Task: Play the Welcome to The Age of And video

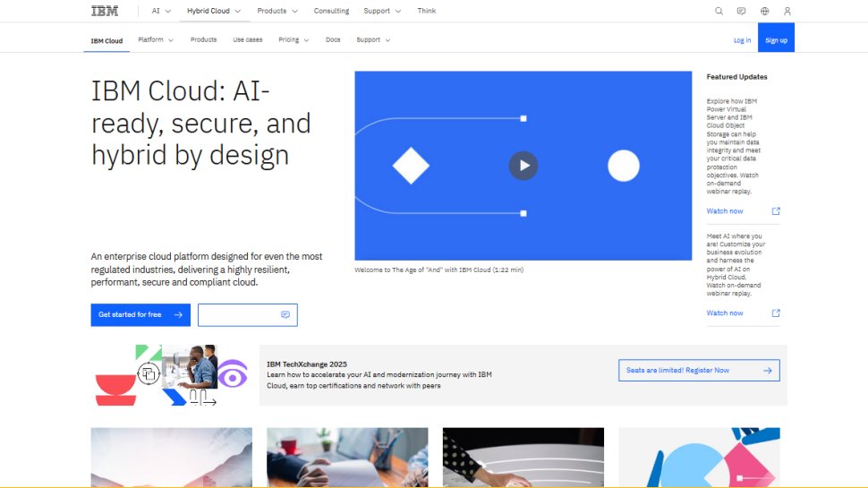Action: (x=523, y=165)
